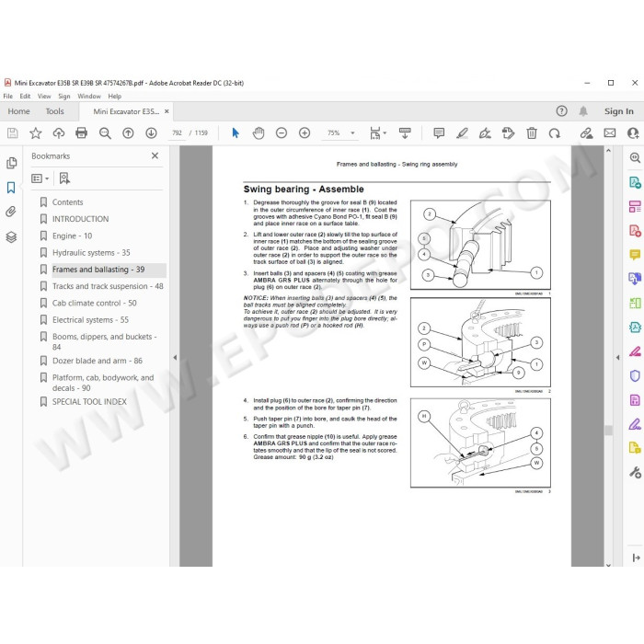Add a sticky note comment

[439, 133]
